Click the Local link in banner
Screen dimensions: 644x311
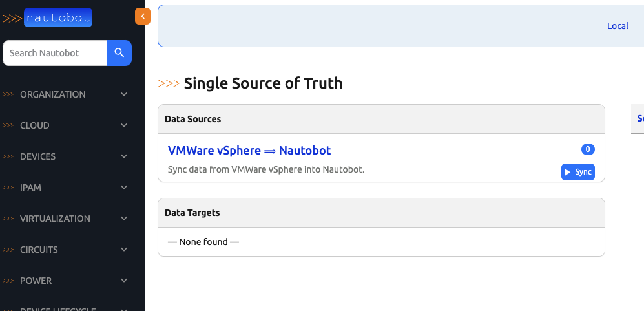(x=618, y=26)
